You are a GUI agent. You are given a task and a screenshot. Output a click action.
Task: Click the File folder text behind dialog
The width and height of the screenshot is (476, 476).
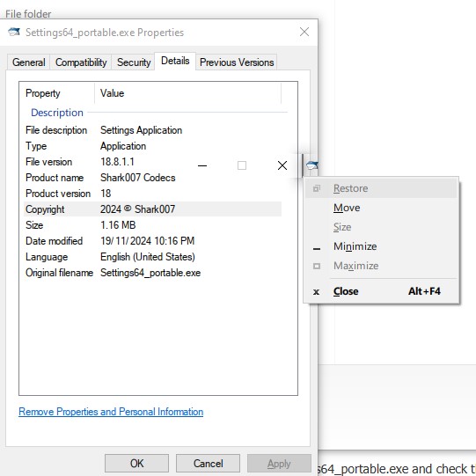(x=28, y=14)
